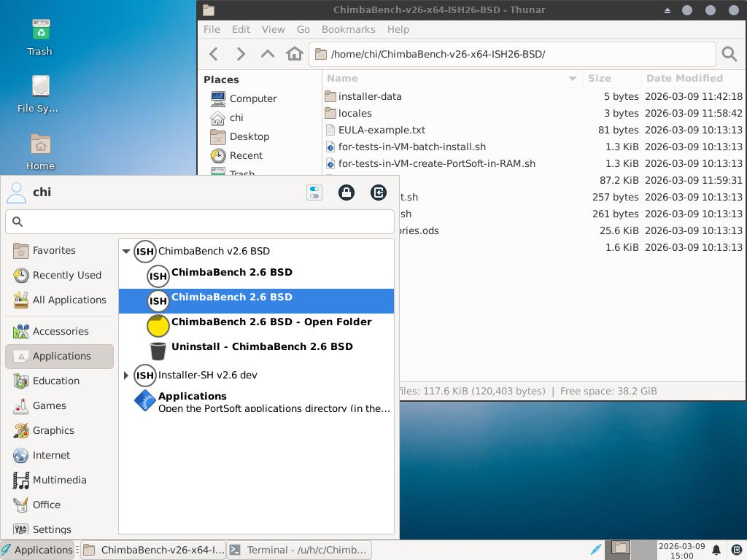
Task: Open Thunar Edit menu
Action: tap(241, 29)
